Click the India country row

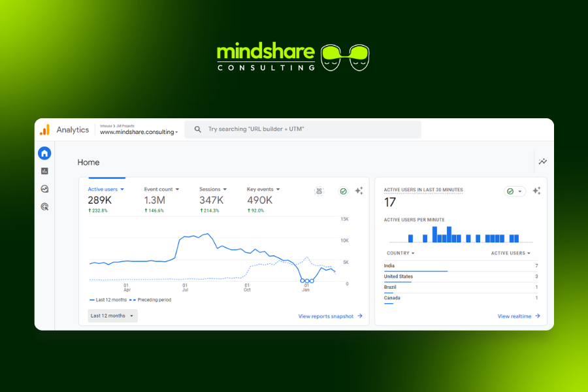(461, 266)
